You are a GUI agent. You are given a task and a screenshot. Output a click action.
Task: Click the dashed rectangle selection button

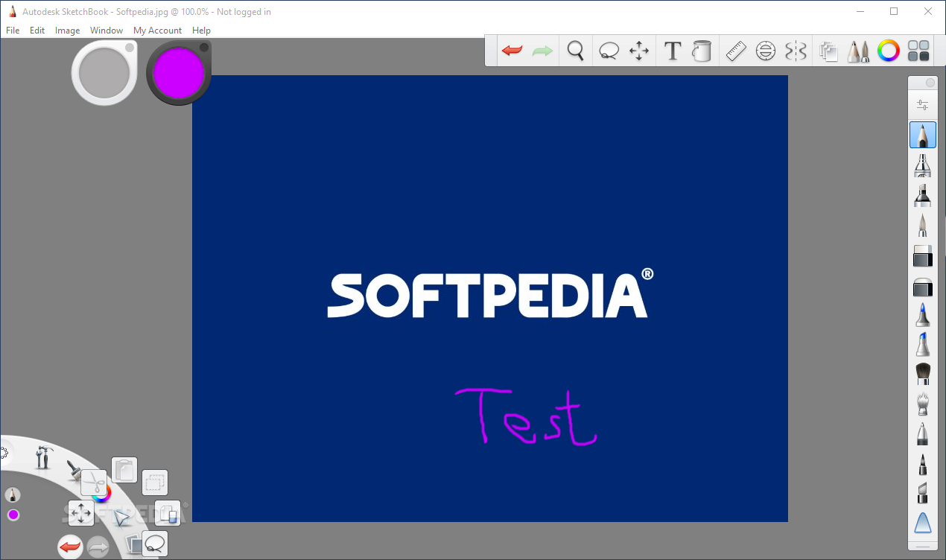(154, 483)
